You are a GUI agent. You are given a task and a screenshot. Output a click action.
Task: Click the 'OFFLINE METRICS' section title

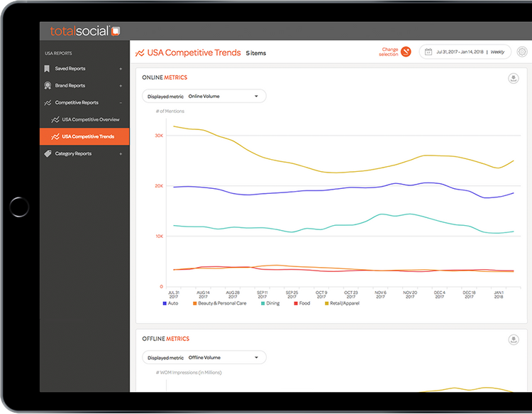(165, 339)
